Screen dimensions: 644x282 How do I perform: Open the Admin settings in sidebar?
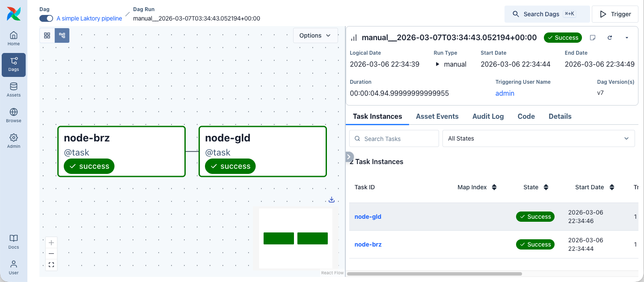click(x=14, y=141)
